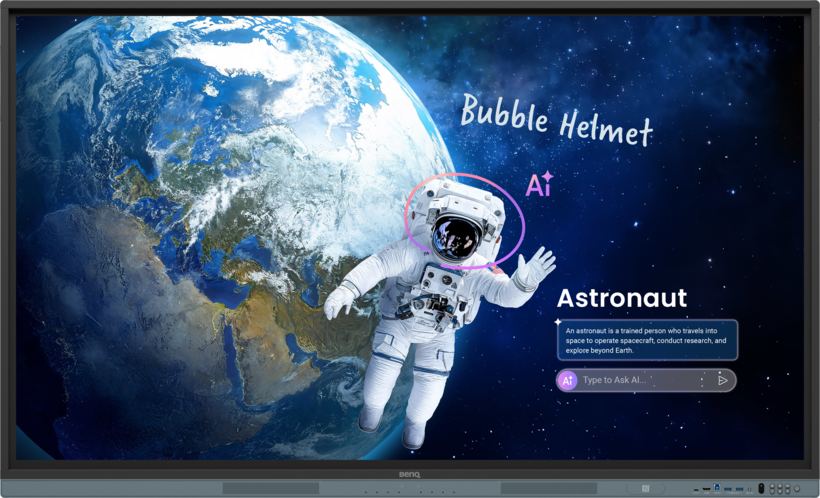Click the purple AI circle icon in the ask bar

(x=567, y=380)
